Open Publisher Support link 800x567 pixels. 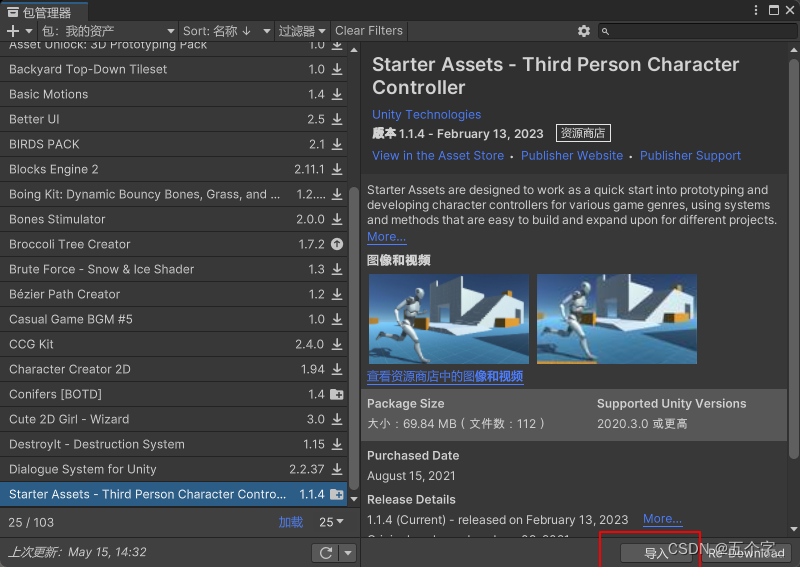pyautogui.click(x=690, y=156)
